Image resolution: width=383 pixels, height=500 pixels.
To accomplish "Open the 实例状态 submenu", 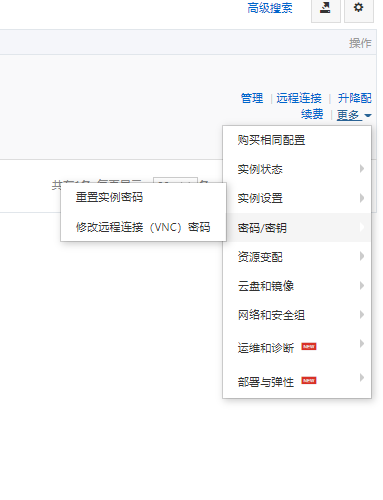I will (297, 169).
